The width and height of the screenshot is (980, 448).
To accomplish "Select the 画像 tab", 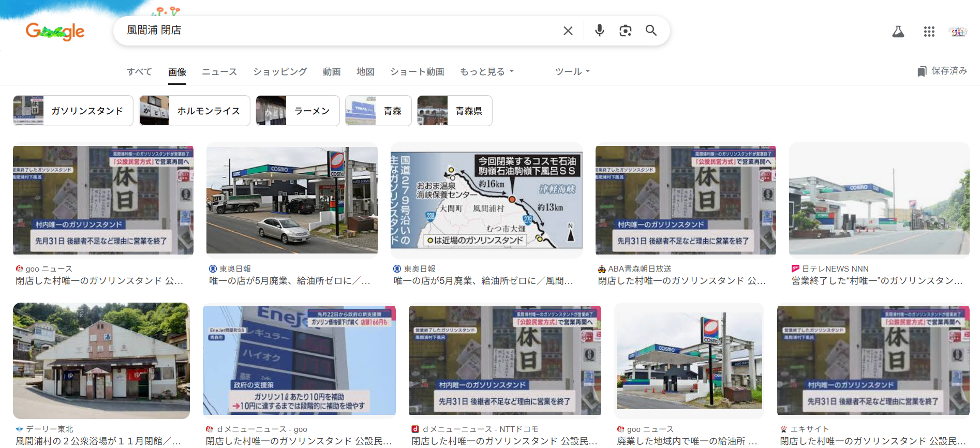I will (x=177, y=72).
